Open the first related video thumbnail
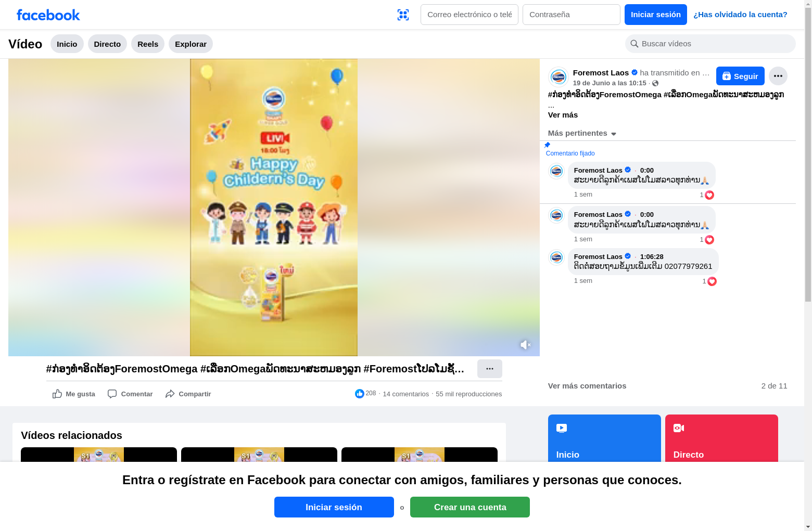This screenshot has width=812, height=531. pyautogui.click(x=99, y=455)
